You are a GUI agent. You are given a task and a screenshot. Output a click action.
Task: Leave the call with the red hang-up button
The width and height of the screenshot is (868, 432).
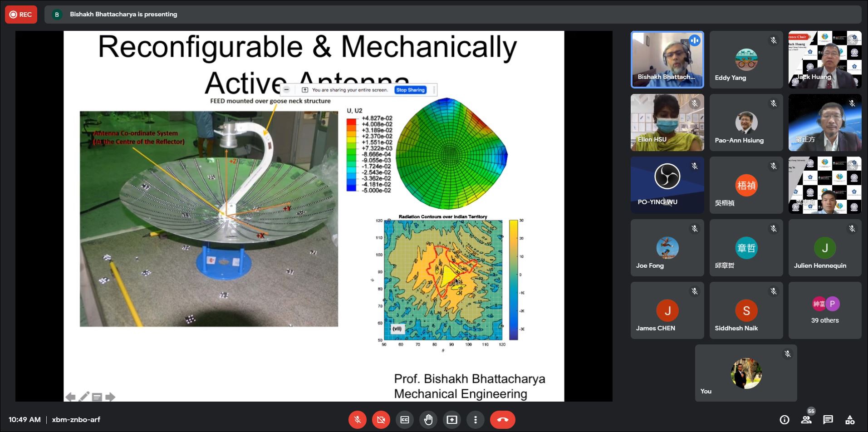[502, 420]
